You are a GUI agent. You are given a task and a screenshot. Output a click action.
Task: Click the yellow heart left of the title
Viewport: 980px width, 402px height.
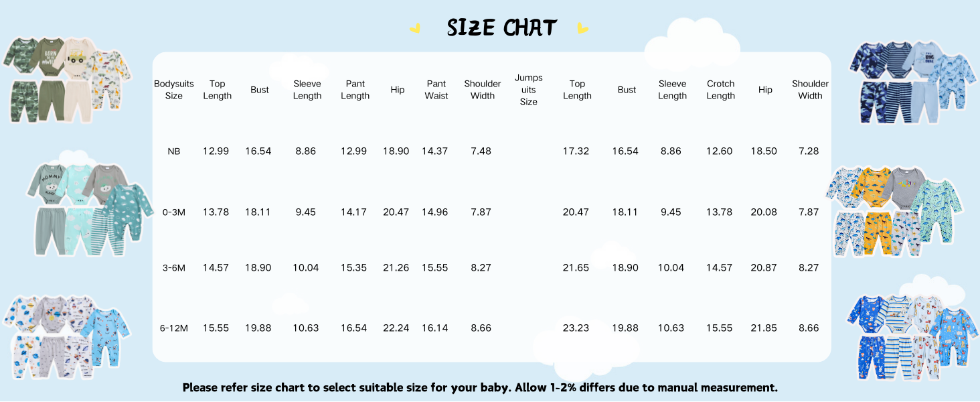tap(416, 29)
